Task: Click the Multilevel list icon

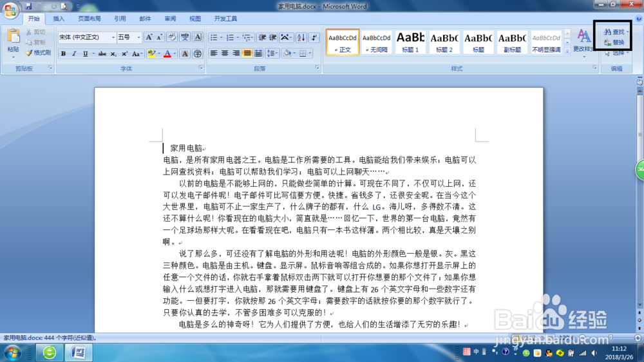Action: 248,38
